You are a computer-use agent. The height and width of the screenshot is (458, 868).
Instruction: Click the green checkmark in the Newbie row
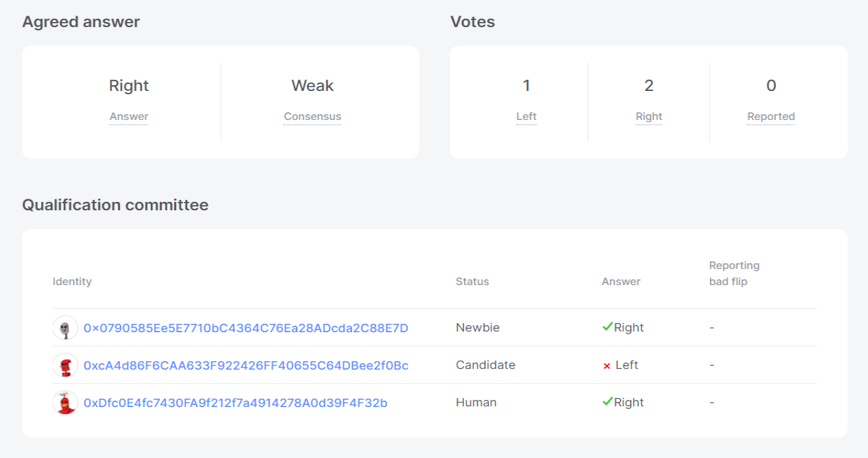[x=607, y=327]
